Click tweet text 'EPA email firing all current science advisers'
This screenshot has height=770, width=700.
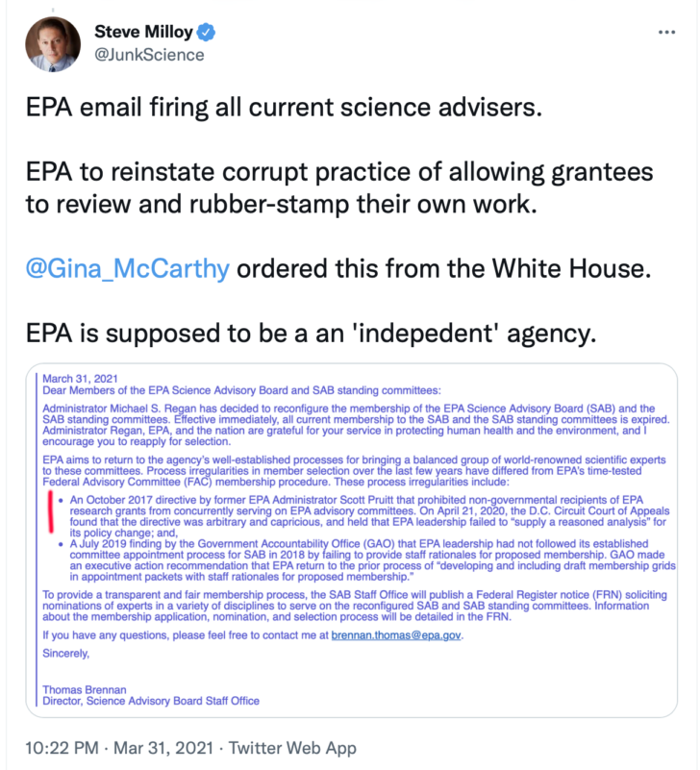point(284,107)
